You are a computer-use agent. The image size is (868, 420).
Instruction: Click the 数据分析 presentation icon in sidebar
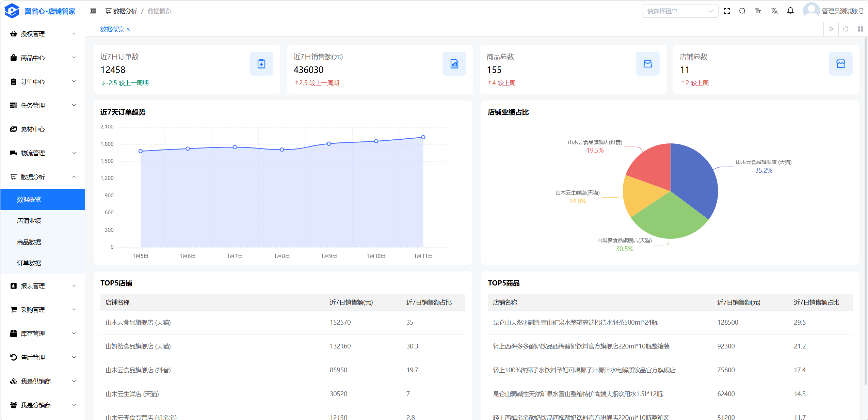(x=14, y=177)
